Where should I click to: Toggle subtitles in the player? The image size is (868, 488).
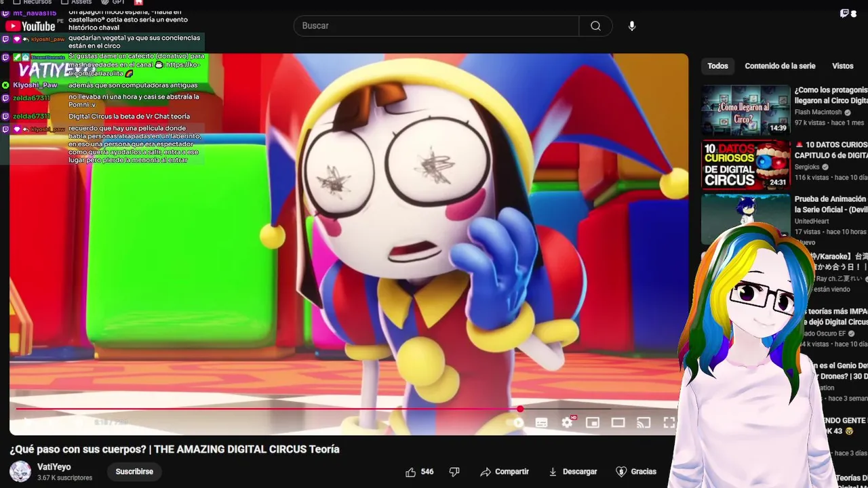pyautogui.click(x=541, y=422)
